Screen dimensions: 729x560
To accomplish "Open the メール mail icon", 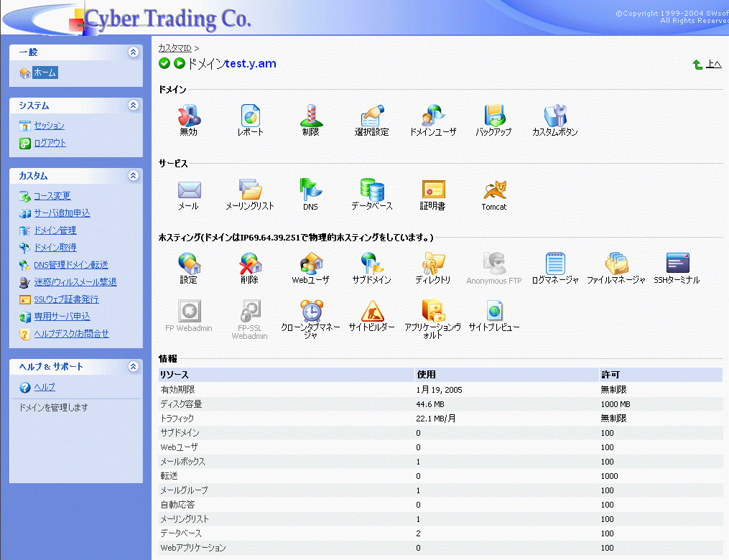I will (x=188, y=190).
